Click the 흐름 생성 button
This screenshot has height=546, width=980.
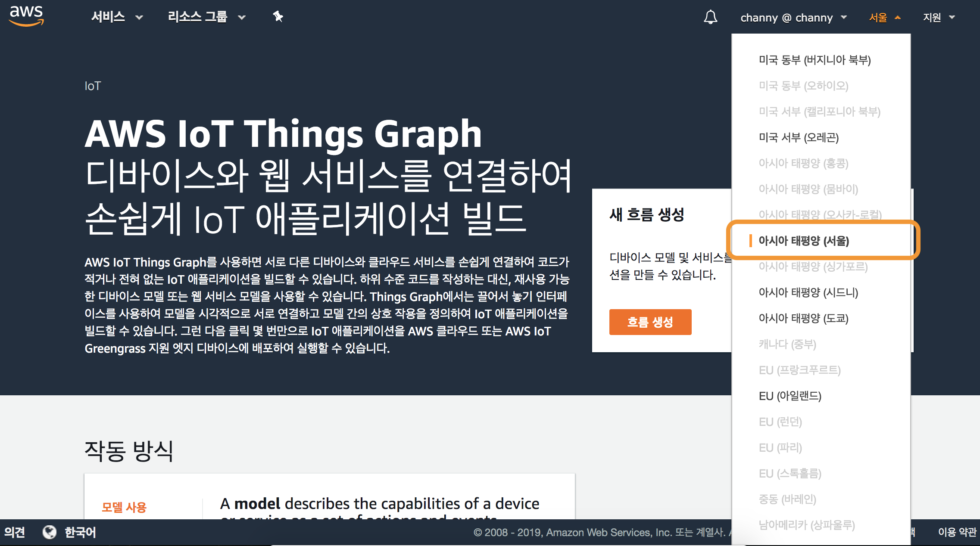pyautogui.click(x=650, y=322)
